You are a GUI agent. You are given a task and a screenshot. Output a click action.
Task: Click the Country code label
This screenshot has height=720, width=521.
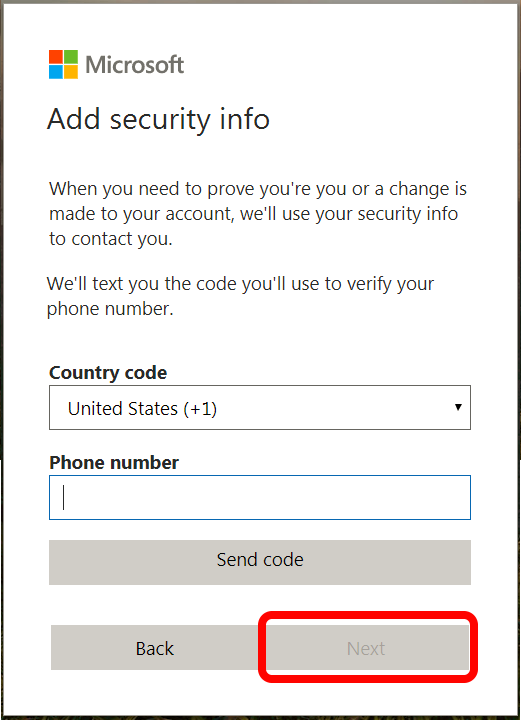click(108, 373)
